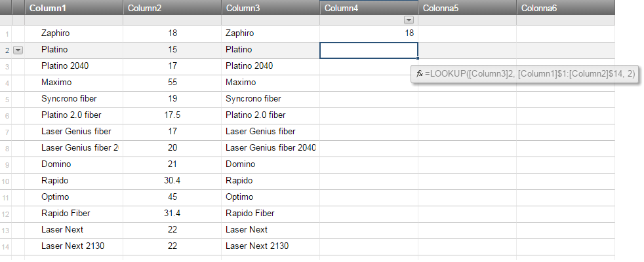Image resolution: width=644 pixels, height=262 pixels.
Task: Click the Column1 filter row cell
Action: coord(74,20)
